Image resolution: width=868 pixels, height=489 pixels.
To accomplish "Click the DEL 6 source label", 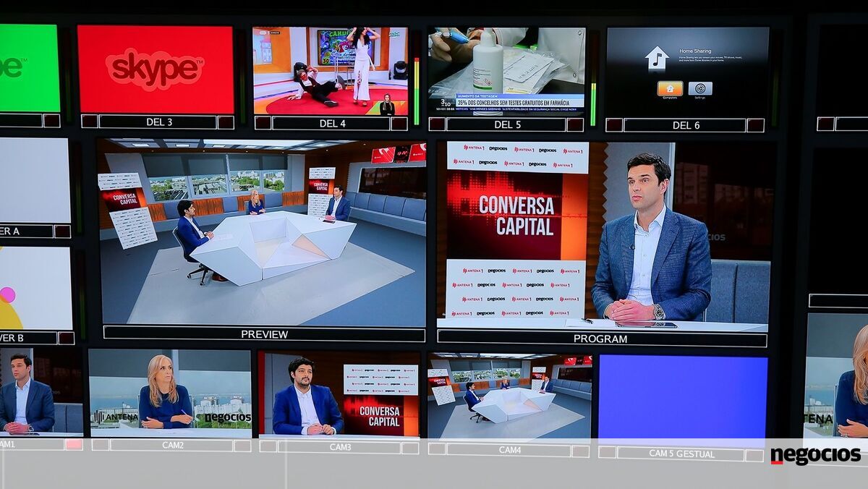I will tap(685, 125).
